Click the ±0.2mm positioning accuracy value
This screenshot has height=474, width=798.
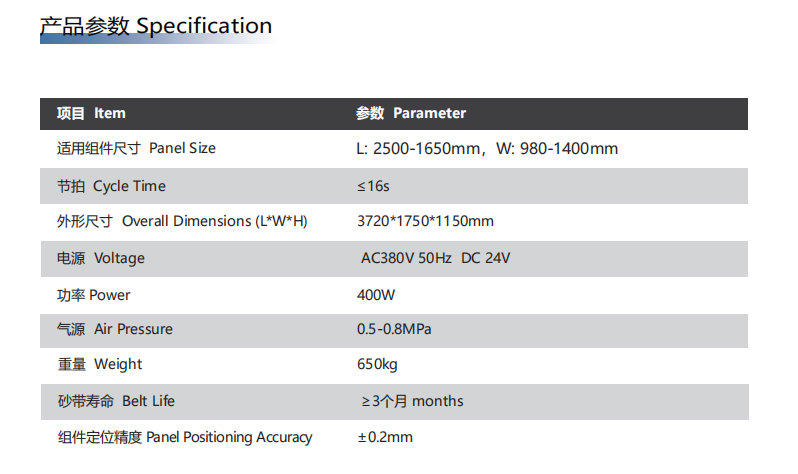(x=385, y=437)
